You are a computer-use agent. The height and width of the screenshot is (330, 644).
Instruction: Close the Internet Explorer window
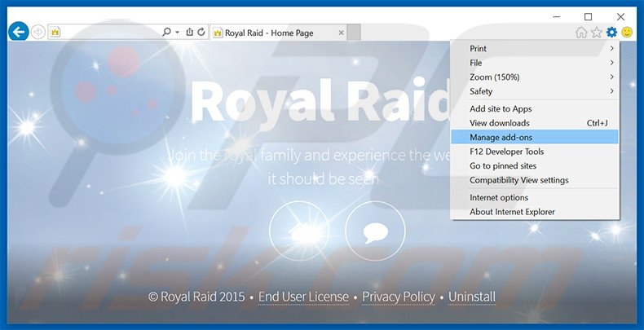[620, 17]
